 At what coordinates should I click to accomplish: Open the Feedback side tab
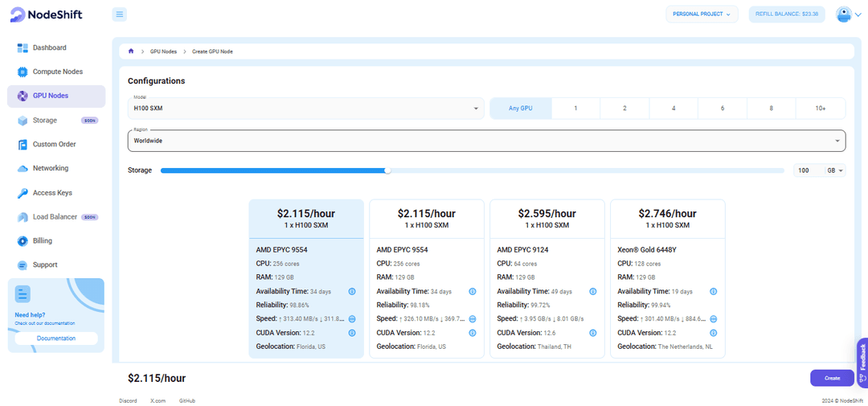coord(862,363)
